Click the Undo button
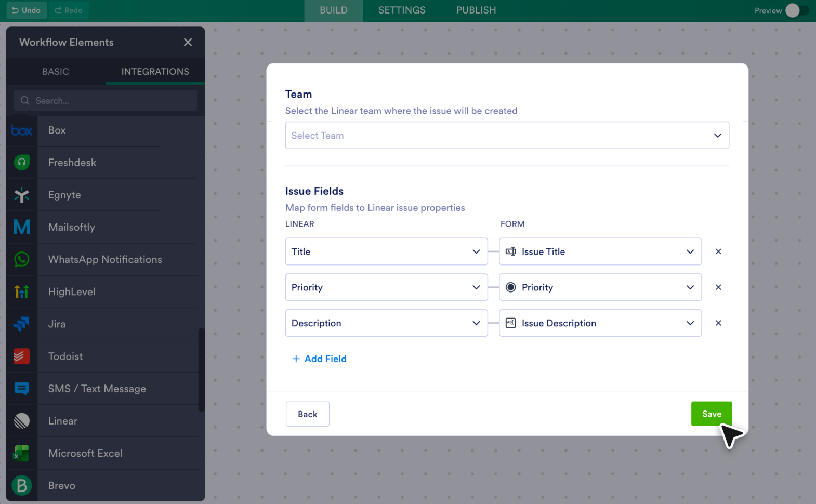816x504 pixels. pos(26,10)
